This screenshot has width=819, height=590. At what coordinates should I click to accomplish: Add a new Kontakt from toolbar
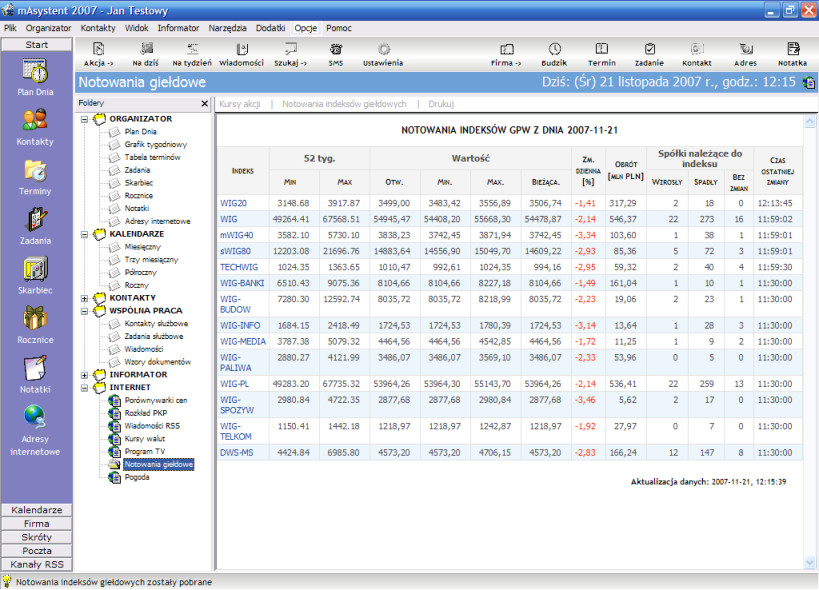pyautogui.click(x=697, y=54)
